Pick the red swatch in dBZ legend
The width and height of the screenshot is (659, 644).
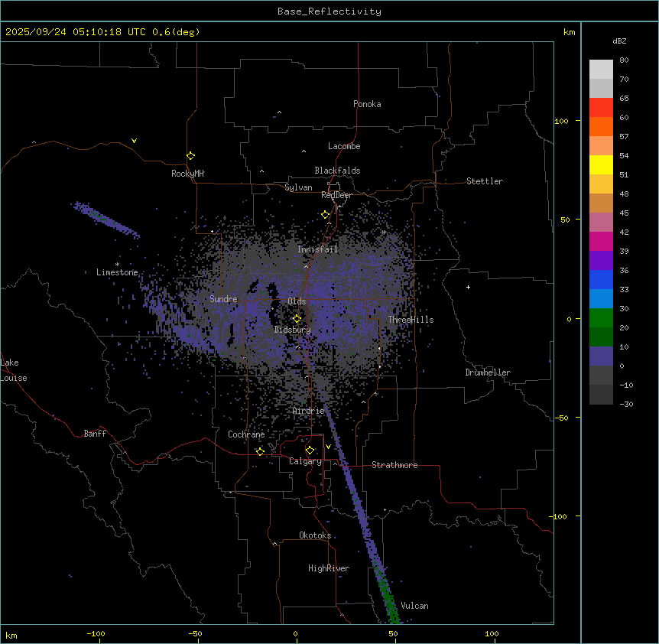601,108
